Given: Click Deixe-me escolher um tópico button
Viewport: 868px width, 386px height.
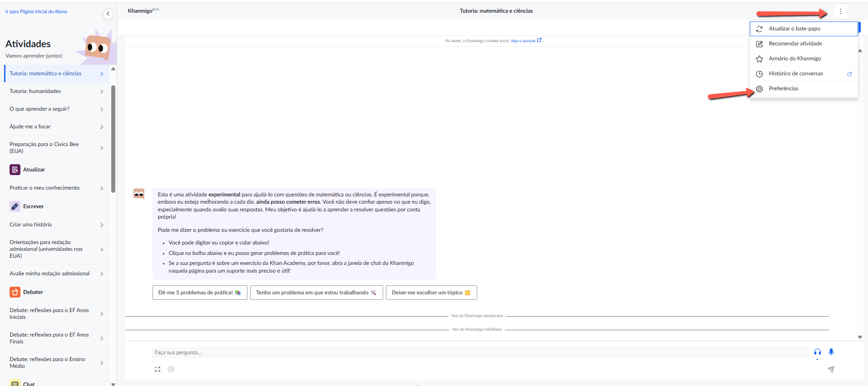Looking at the screenshot, I should (431, 293).
